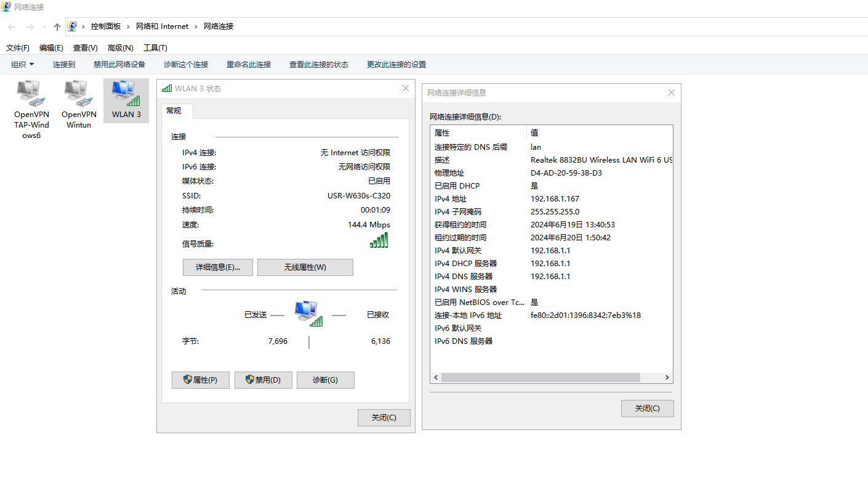The width and height of the screenshot is (868, 480).
Task: Click the 属性(P) button with shield
Action: coord(201,380)
